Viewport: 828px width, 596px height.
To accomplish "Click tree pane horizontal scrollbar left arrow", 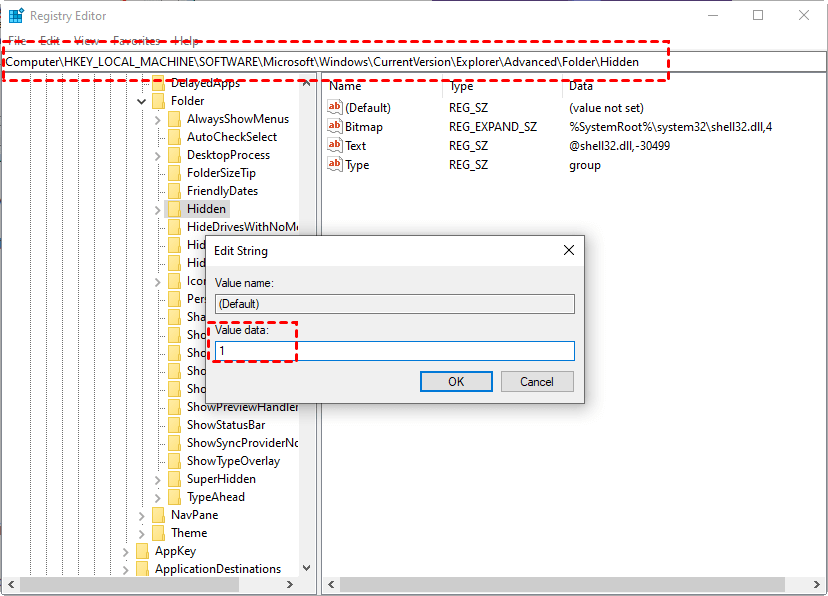I will click(11, 584).
